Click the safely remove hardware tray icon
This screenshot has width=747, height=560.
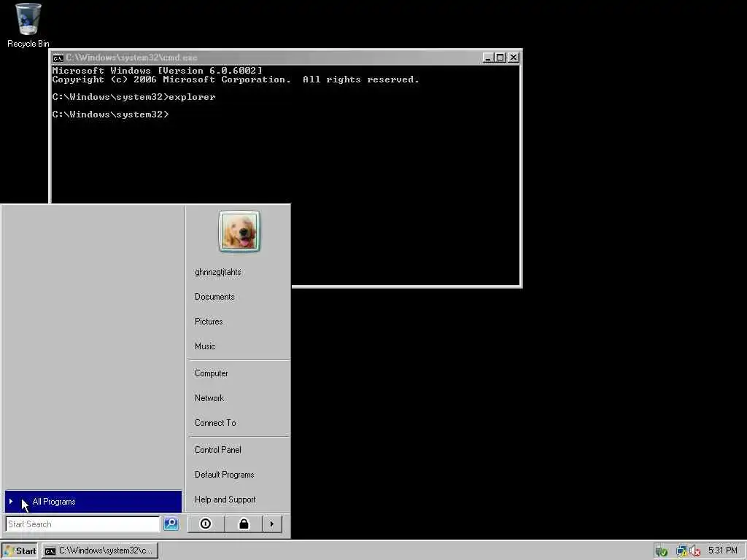(x=661, y=551)
